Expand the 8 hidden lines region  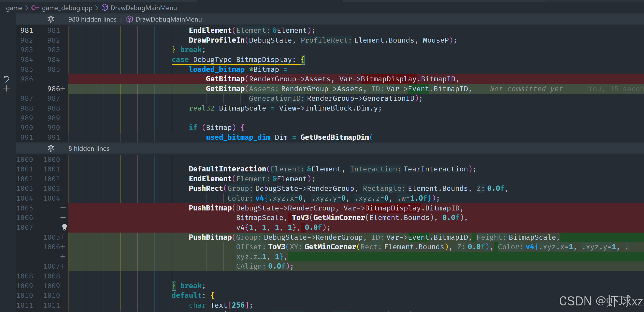pyautogui.click(x=89, y=148)
